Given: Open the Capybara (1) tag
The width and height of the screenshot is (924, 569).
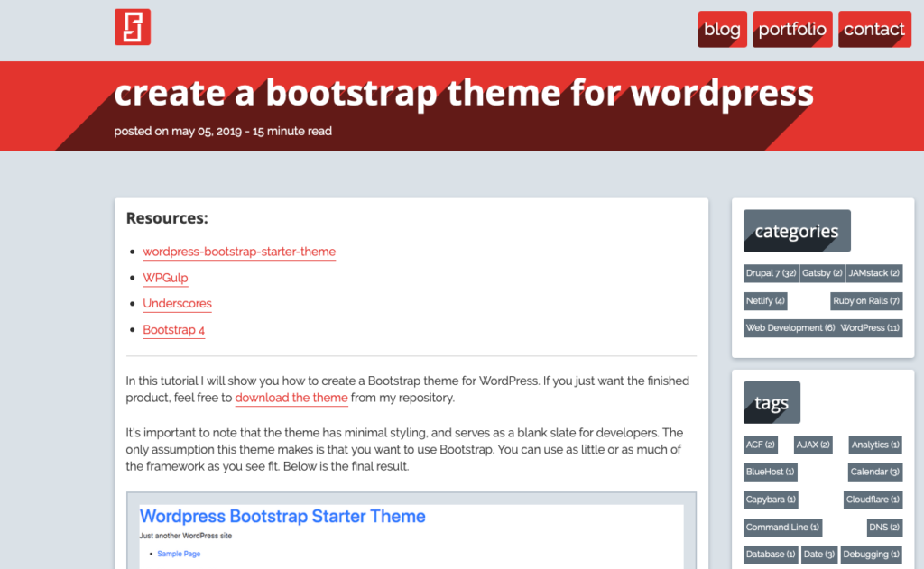Looking at the screenshot, I should coord(771,500).
